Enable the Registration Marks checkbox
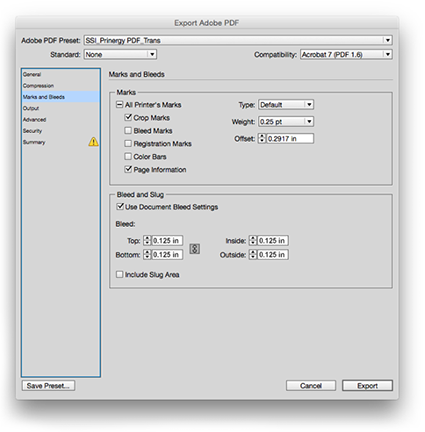This screenshot has width=425, height=432. pos(128,143)
